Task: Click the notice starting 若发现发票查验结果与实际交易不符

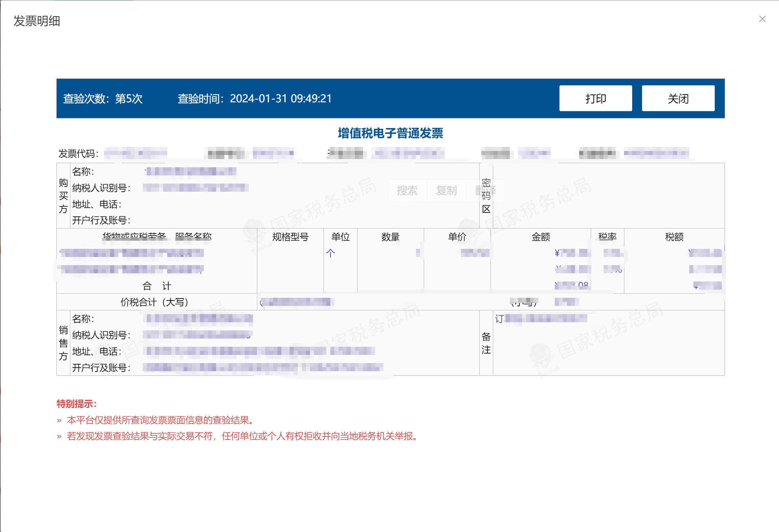Action: click(x=242, y=436)
